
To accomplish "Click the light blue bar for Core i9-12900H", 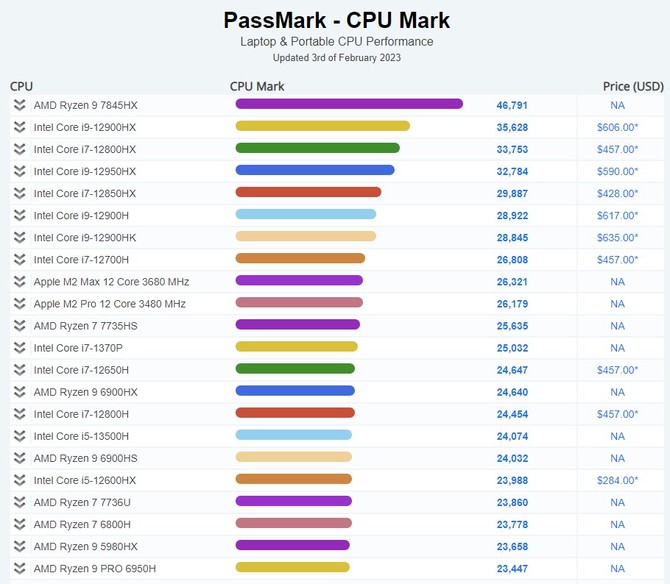I will coord(306,214).
